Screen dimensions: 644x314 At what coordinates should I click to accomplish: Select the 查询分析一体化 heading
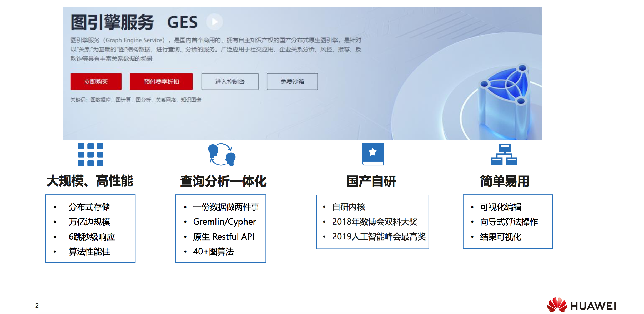click(x=223, y=181)
